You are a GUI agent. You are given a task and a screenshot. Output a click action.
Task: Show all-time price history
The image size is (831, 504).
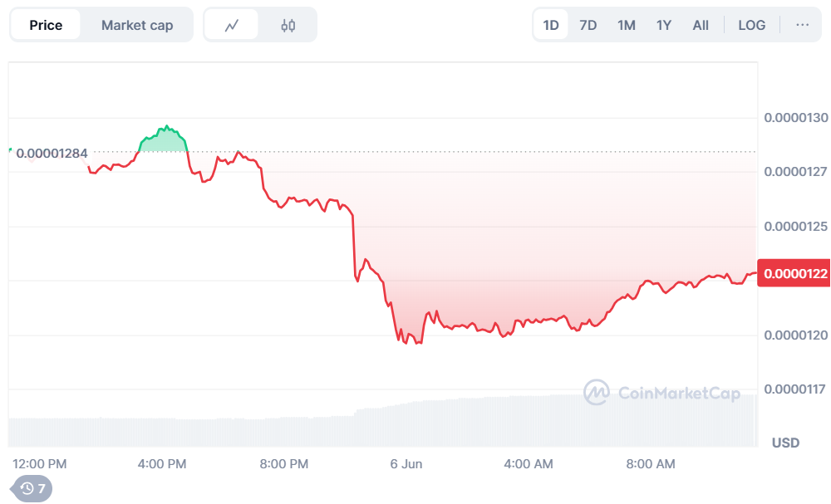click(x=701, y=25)
